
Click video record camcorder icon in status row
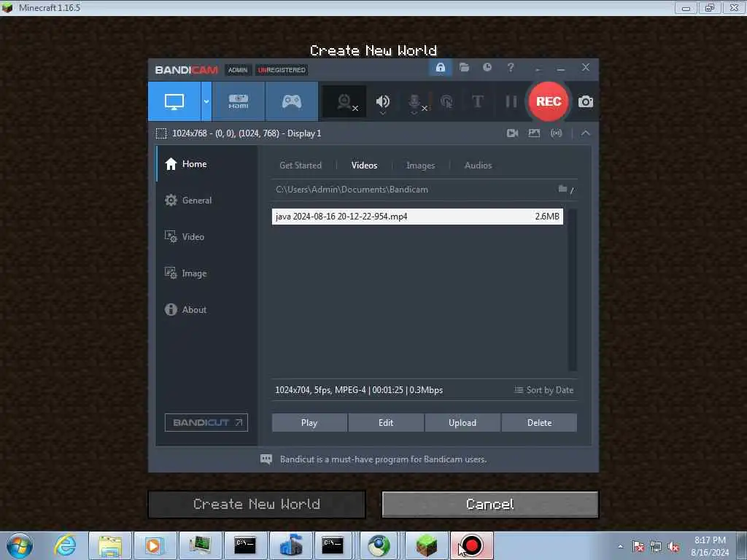coord(512,133)
